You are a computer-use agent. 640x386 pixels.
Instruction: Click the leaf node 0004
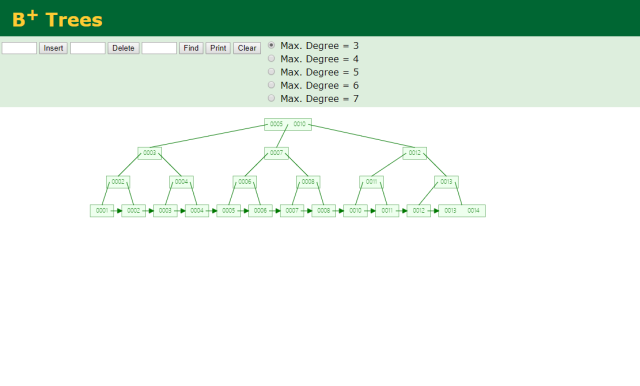tap(197, 211)
